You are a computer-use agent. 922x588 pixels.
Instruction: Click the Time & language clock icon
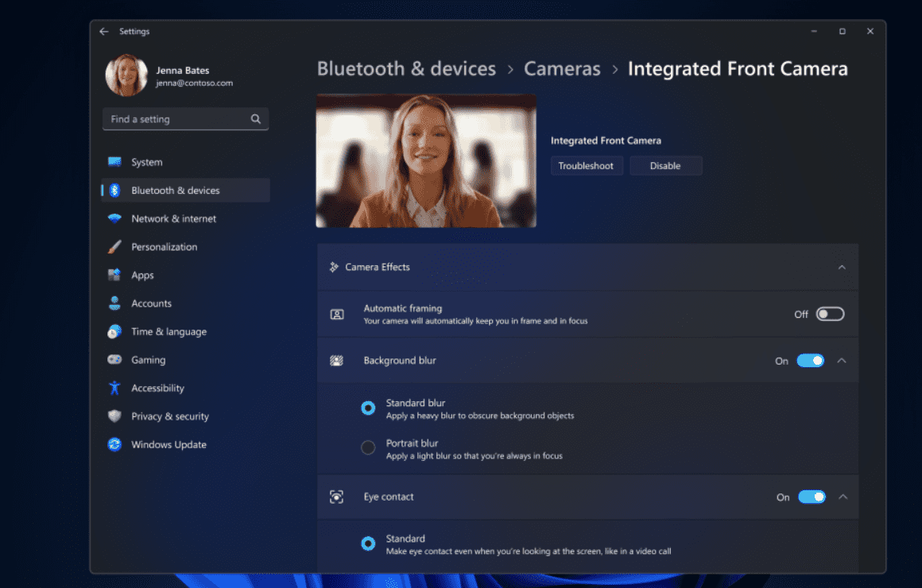pos(114,331)
